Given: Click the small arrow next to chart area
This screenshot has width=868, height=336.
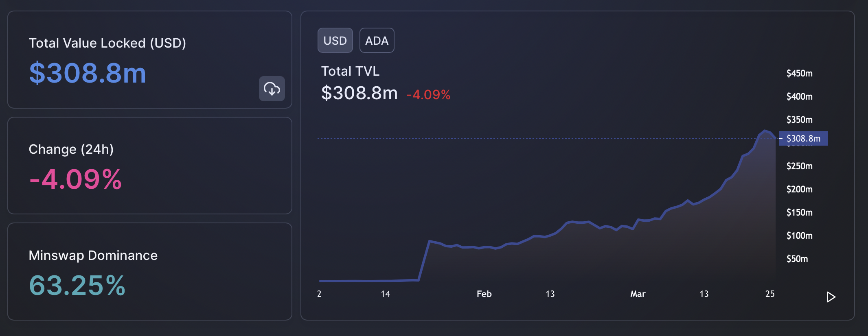Looking at the screenshot, I should (831, 297).
